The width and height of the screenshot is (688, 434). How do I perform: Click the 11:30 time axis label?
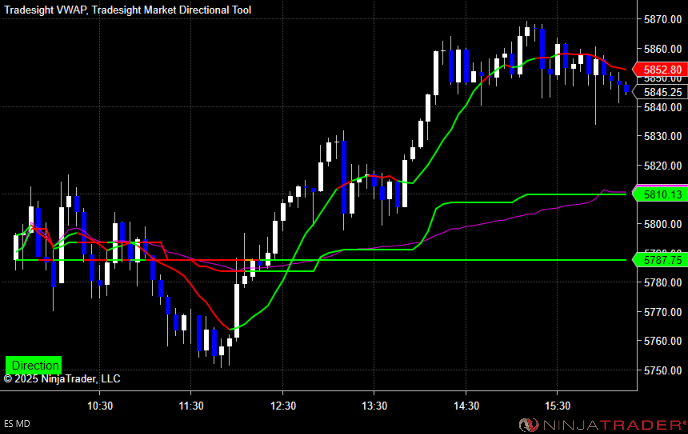(x=191, y=406)
